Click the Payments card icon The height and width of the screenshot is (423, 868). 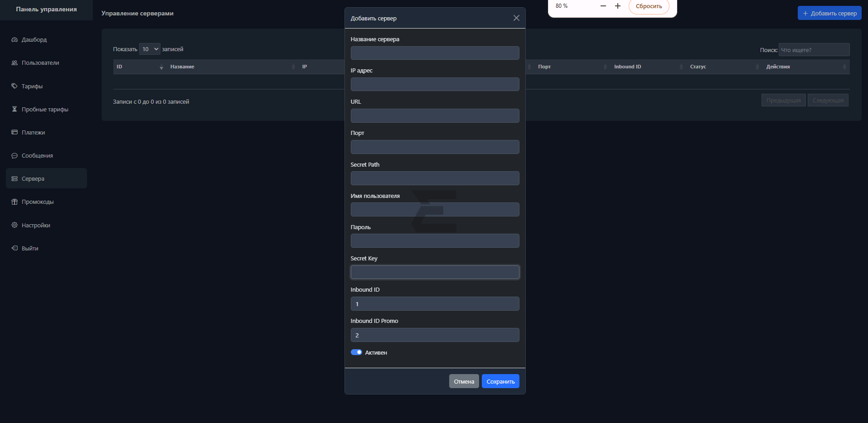click(15, 132)
